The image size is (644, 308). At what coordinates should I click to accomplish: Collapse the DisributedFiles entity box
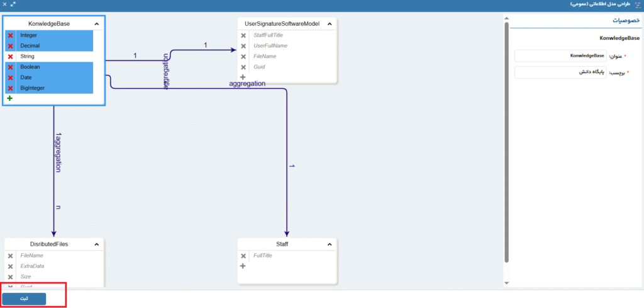(x=96, y=244)
